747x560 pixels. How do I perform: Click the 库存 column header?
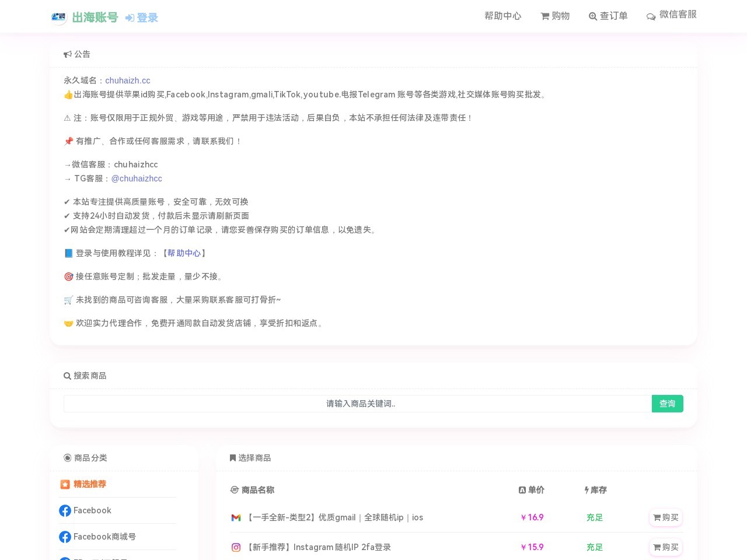596,490
